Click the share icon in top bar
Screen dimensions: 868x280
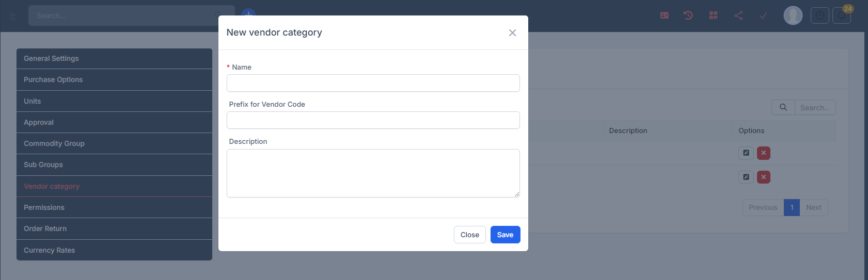coord(738,15)
